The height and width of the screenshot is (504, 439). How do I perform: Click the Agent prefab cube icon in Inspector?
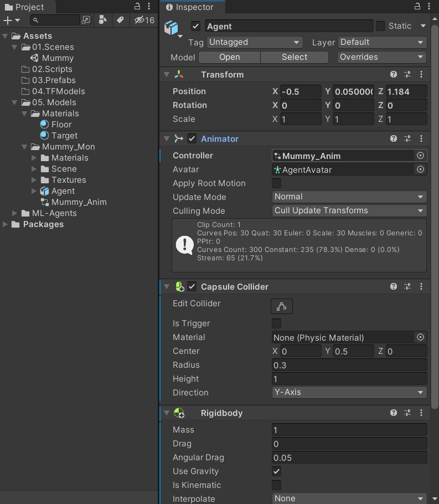click(x=171, y=28)
